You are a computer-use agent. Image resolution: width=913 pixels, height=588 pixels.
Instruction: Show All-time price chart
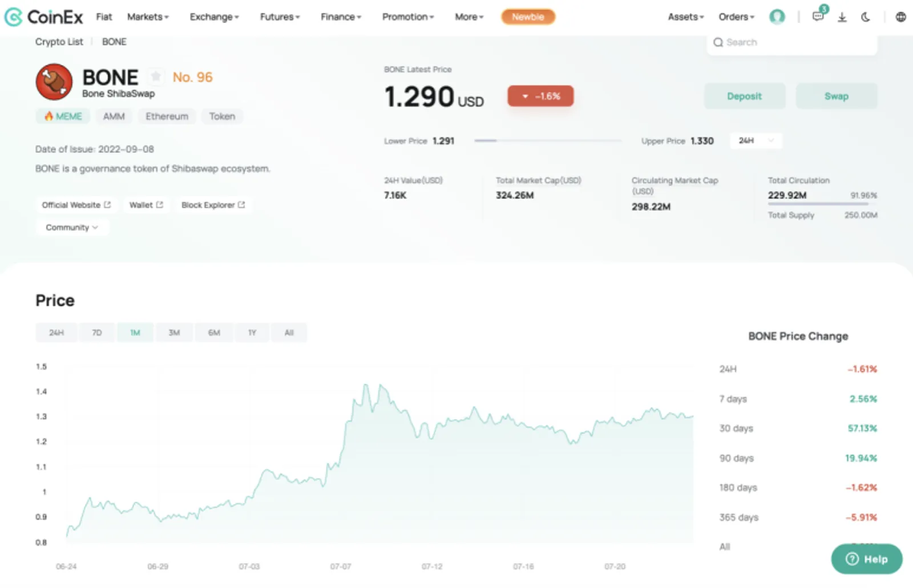pyautogui.click(x=289, y=332)
